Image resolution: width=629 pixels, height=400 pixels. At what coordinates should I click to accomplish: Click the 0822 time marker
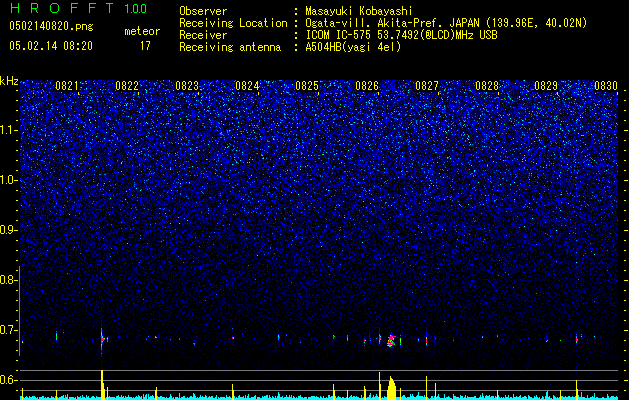point(127,86)
